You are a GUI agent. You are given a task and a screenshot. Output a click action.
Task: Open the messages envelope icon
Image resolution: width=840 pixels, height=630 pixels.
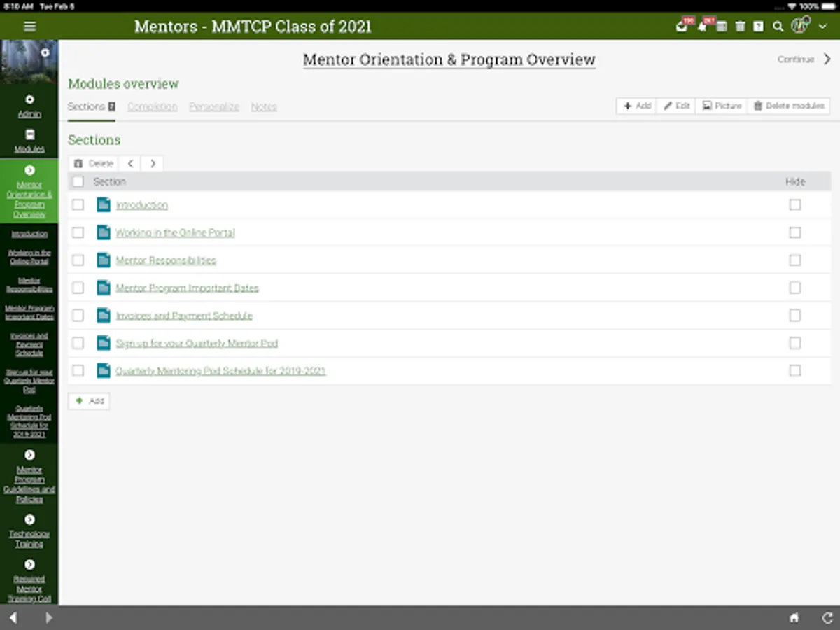tap(681, 27)
